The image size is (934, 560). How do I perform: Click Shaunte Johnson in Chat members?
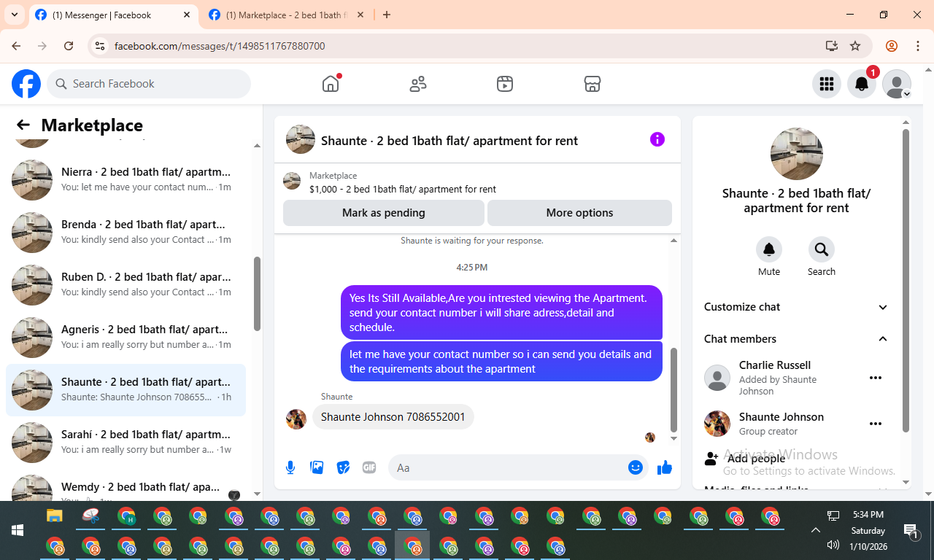coord(781,417)
